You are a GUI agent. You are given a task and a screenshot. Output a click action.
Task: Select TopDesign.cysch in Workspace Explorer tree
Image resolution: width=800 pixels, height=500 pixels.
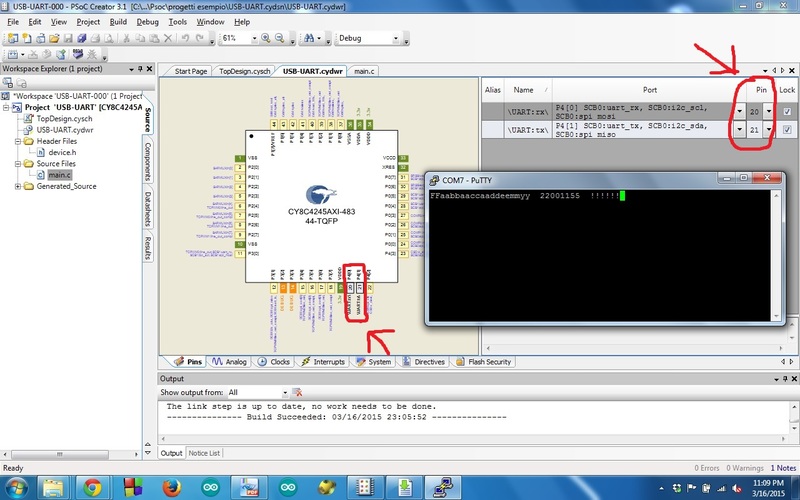click(64, 119)
